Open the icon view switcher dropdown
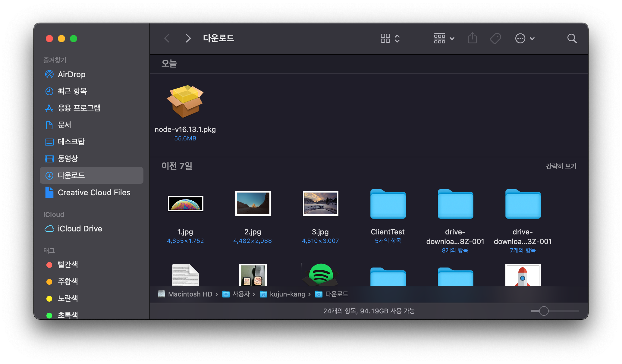 tap(390, 38)
